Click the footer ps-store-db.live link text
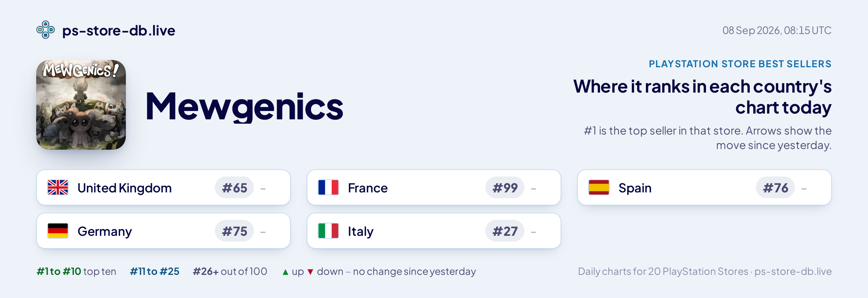The width and height of the screenshot is (868, 298). click(793, 271)
